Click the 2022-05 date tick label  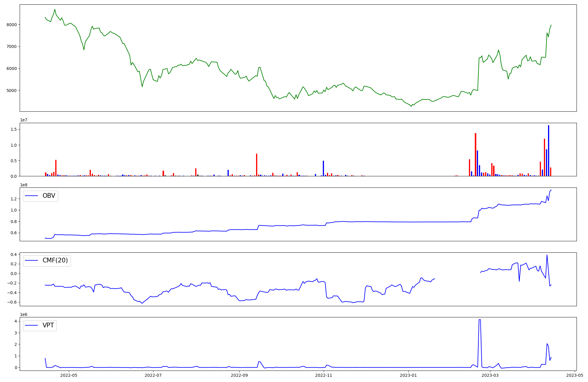tap(69, 375)
